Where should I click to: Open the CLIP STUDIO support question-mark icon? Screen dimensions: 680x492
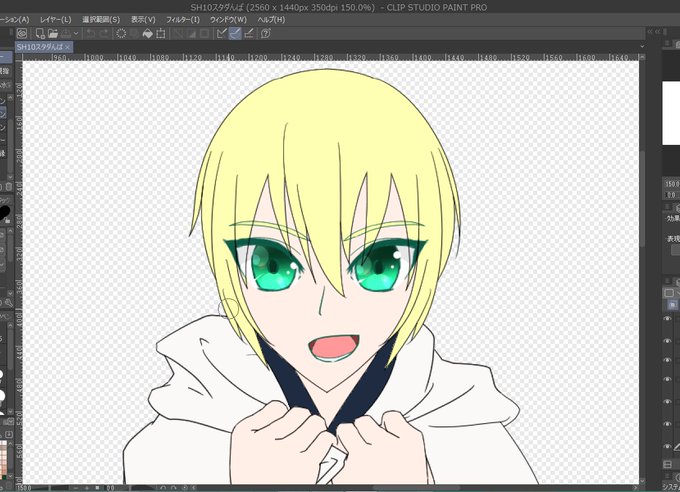266,33
